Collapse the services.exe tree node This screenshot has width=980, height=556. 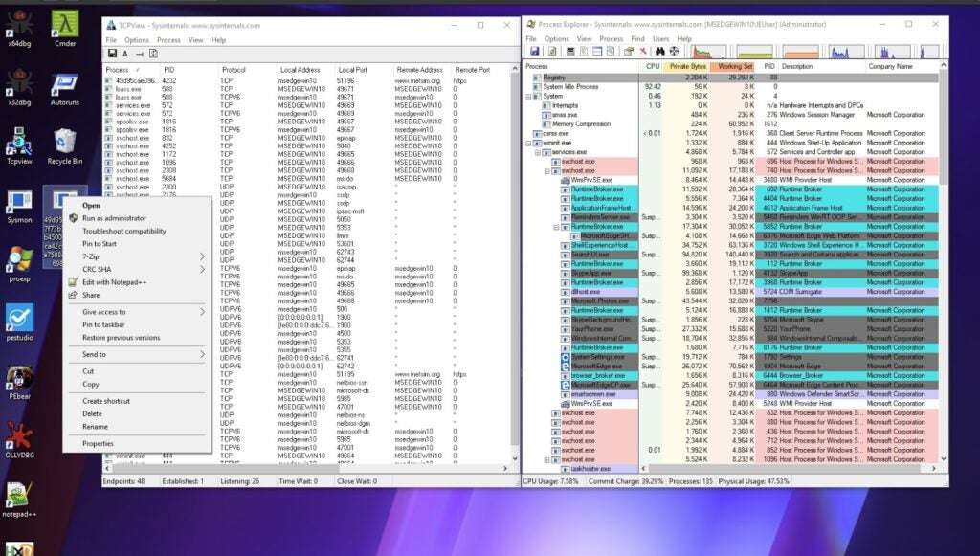pyautogui.click(x=537, y=152)
